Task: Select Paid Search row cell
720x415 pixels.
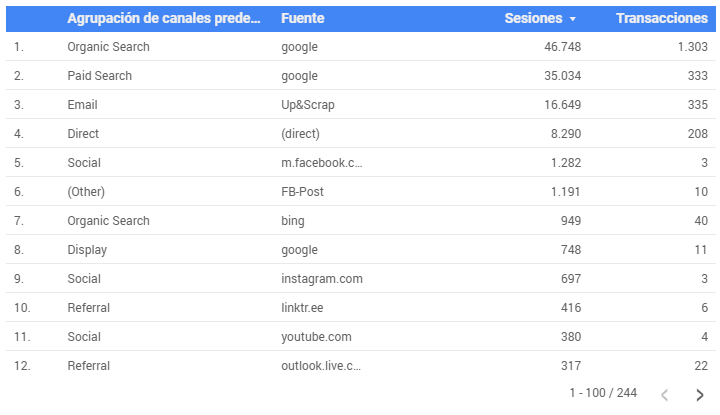Action: (100, 76)
